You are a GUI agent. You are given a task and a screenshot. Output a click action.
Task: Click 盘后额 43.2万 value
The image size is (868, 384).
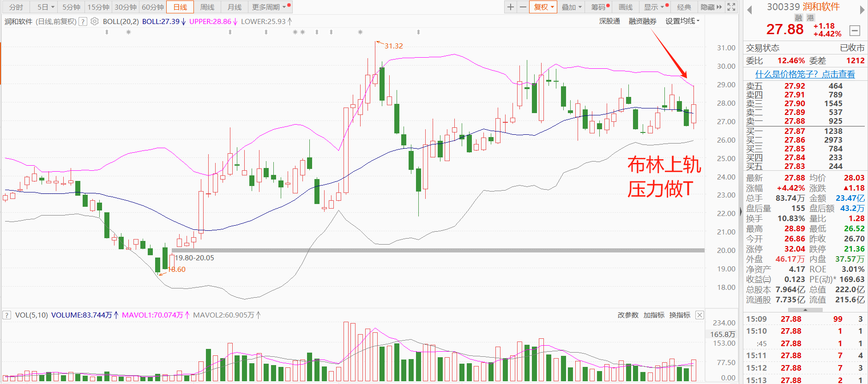(852, 208)
